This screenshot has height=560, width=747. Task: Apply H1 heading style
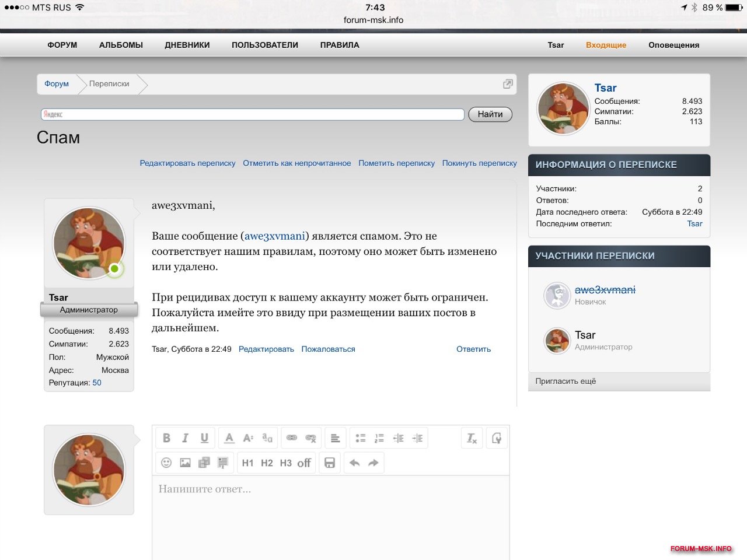248,463
